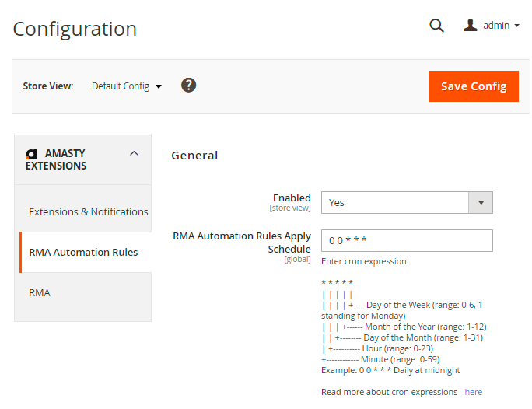Open the store view help question mark
Viewport: 532px width, 409px height.
pyautogui.click(x=188, y=86)
